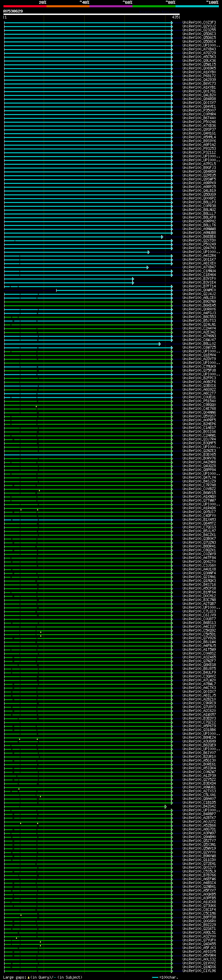Open hit UniRef100_A7Q729
This screenshot has height=980, width=222.
[199, 53]
